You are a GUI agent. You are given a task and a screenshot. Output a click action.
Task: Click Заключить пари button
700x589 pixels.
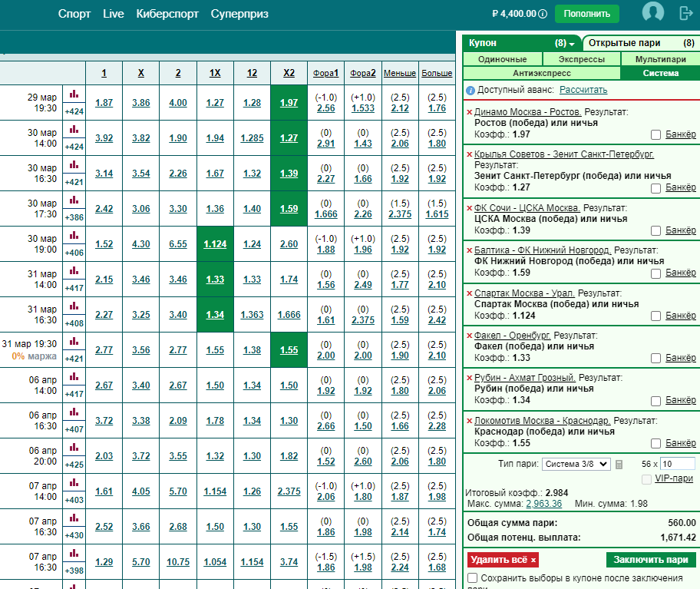point(651,560)
